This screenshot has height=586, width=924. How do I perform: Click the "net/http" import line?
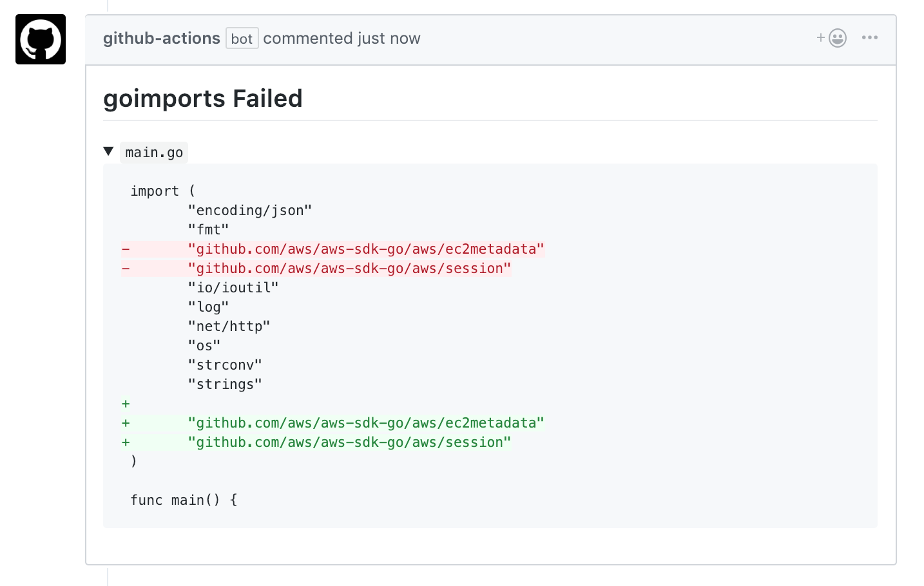click(229, 326)
